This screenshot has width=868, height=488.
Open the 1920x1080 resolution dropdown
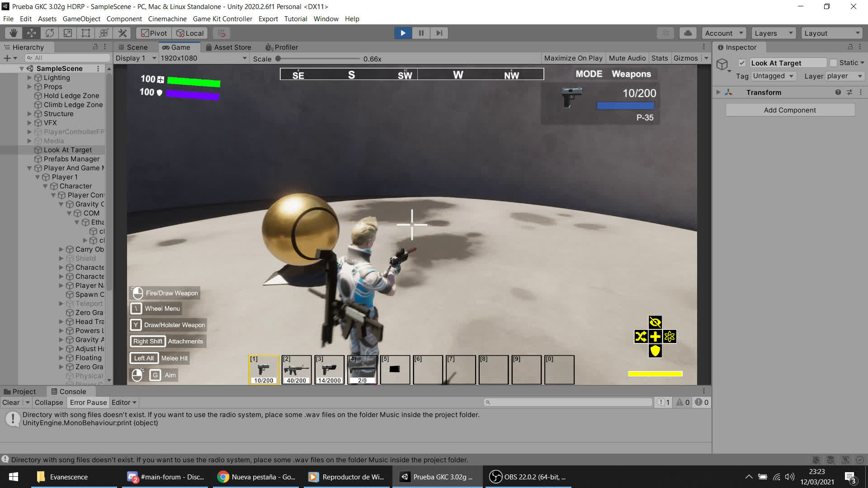(203, 58)
